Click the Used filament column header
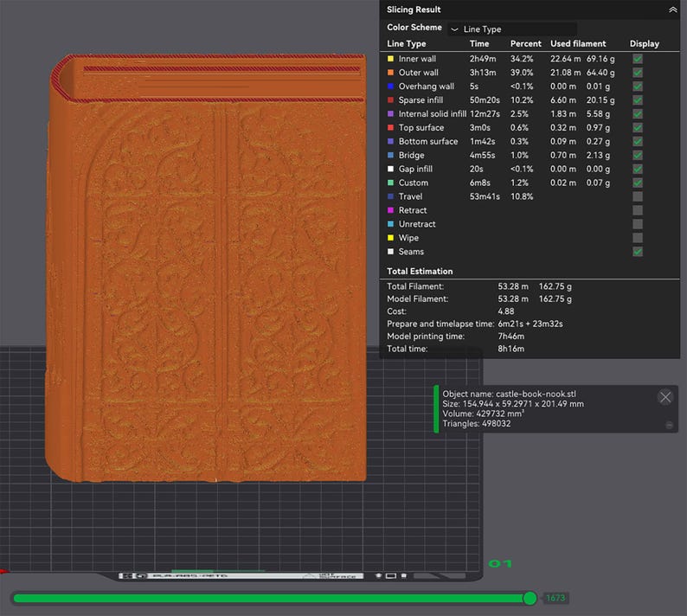The image size is (687, 616). [578, 44]
